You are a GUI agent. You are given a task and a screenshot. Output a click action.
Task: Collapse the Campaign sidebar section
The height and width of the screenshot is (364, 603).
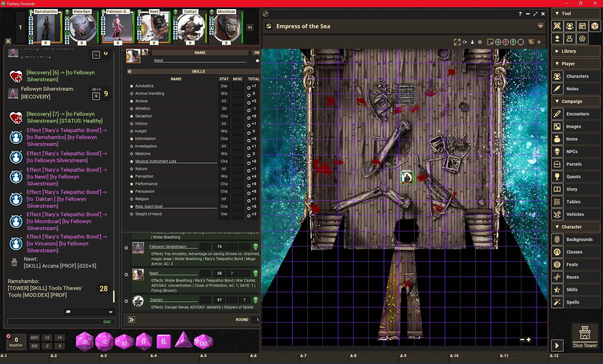(576, 101)
